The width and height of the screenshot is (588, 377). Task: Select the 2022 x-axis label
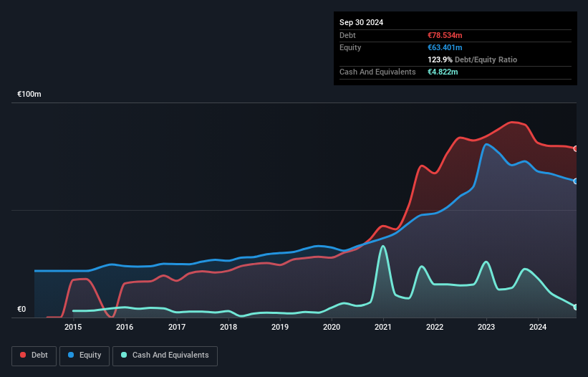435,327
